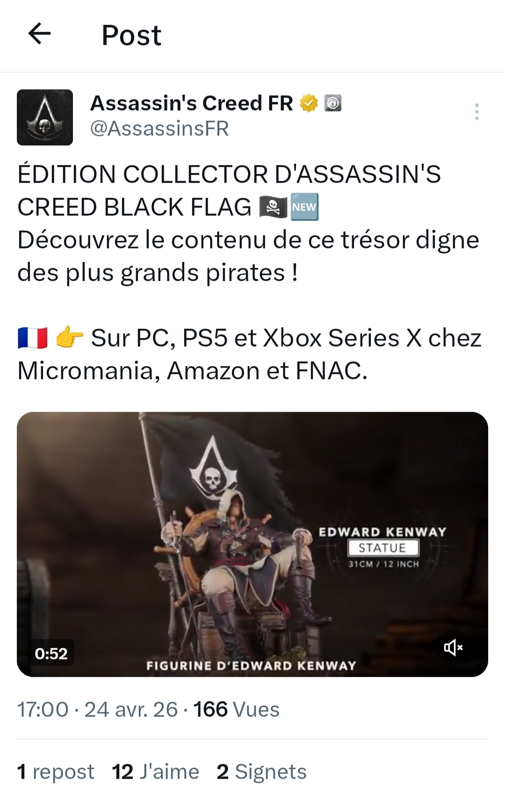
Task: Open the Assassin's Creed FR profile avatar
Action: 45,117
